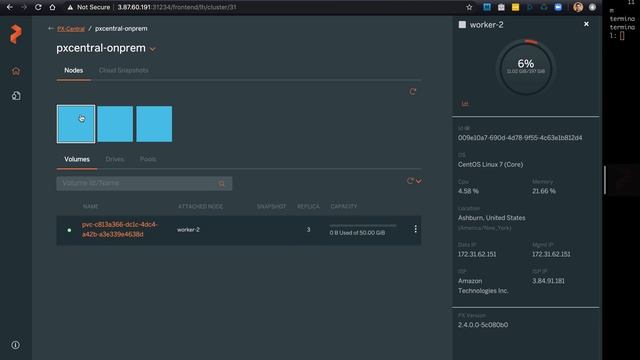Image resolution: width=640 pixels, height=360 pixels.
Task: Click the volumes refresh icon with dropdown arrow
Action: click(414, 181)
